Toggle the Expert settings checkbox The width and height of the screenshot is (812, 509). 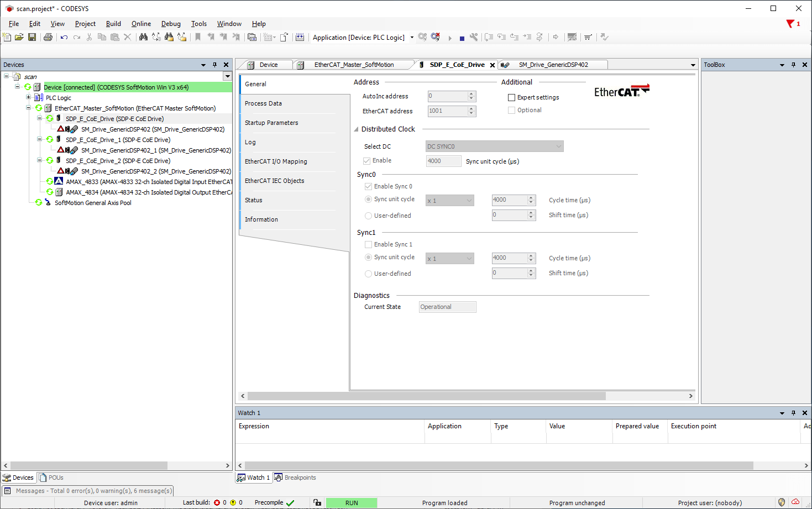[x=511, y=97]
